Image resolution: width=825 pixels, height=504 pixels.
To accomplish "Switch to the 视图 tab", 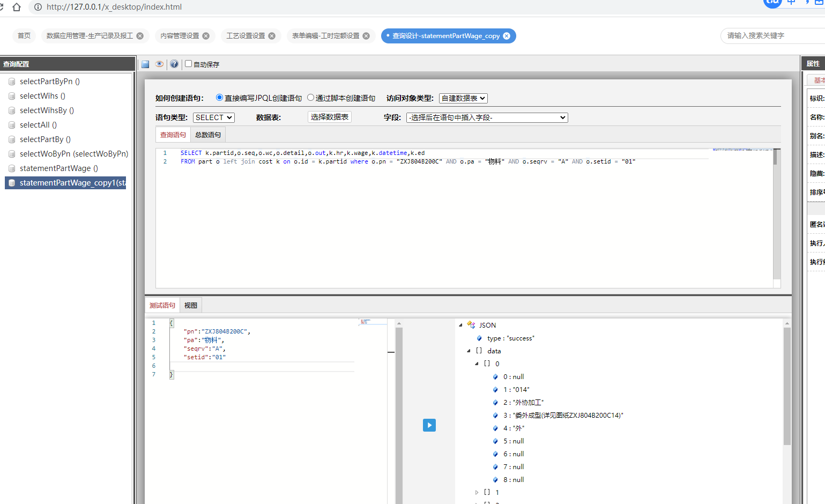I will [190, 306].
